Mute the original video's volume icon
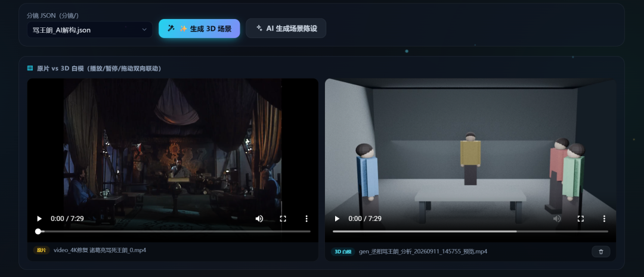The image size is (644, 277). point(259,219)
